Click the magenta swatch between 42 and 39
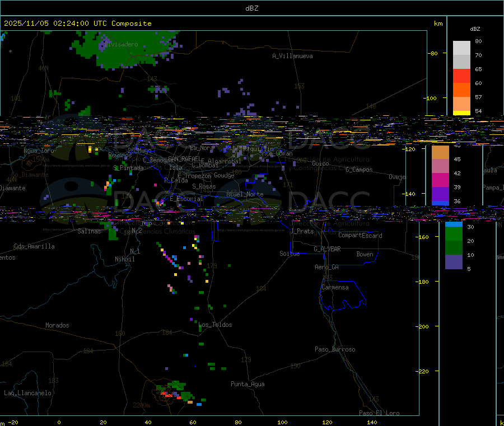This screenshot has width=504, height=426. (x=440, y=180)
